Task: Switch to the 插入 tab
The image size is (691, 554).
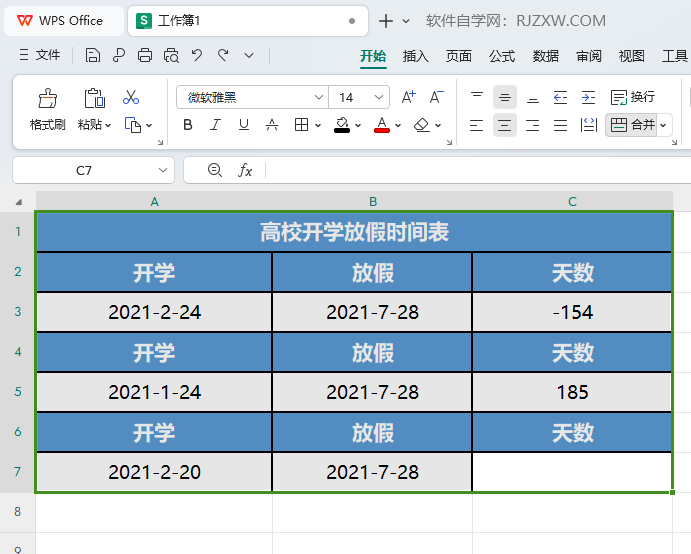Action: [x=415, y=56]
